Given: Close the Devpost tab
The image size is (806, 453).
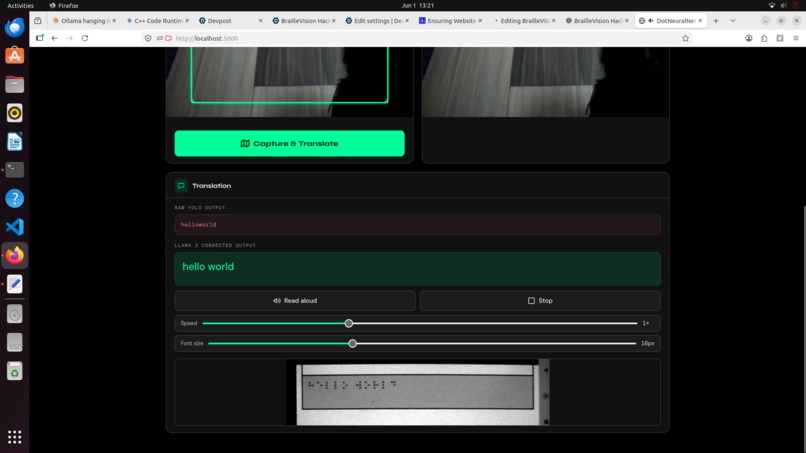Looking at the screenshot, I should tap(260, 21).
